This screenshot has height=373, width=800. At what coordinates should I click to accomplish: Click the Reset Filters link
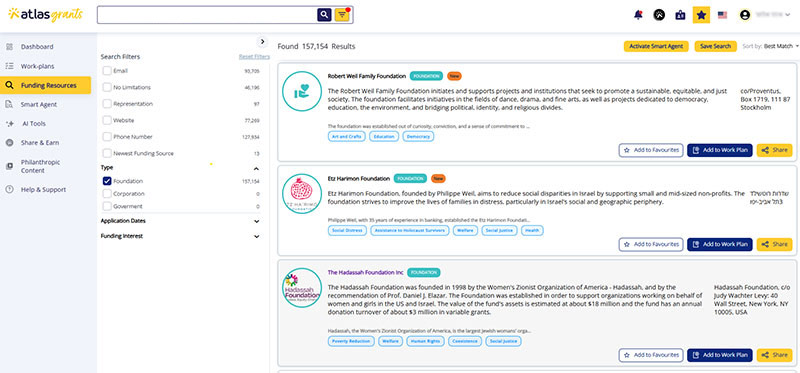[254, 57]
